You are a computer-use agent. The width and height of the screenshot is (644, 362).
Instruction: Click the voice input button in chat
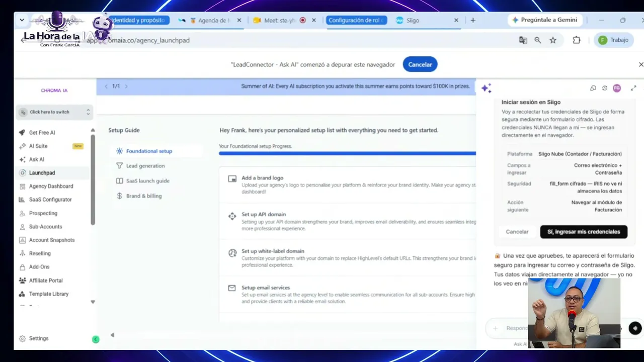tap(635, 328)
